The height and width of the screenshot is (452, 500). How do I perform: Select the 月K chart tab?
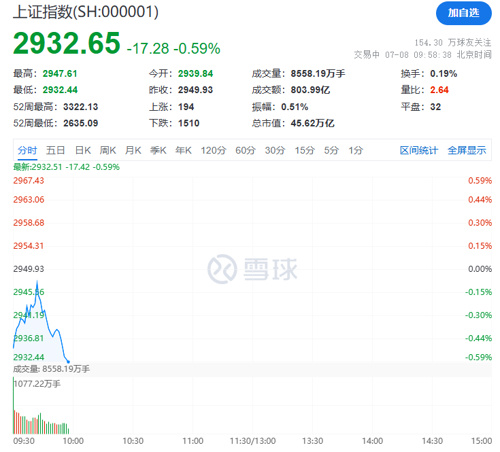[x=133, y=150]
